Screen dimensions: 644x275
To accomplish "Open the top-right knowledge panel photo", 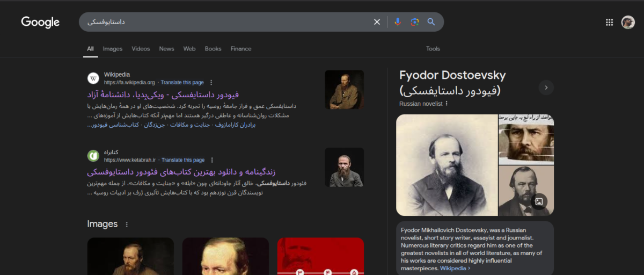I will (526, 139).
